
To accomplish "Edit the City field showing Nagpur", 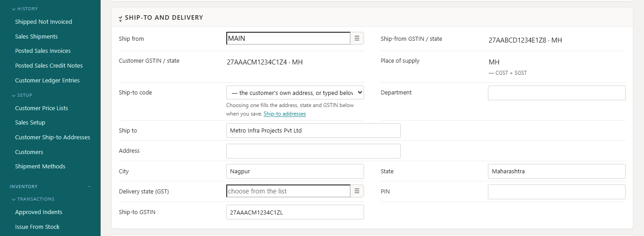I will (295, 171).
